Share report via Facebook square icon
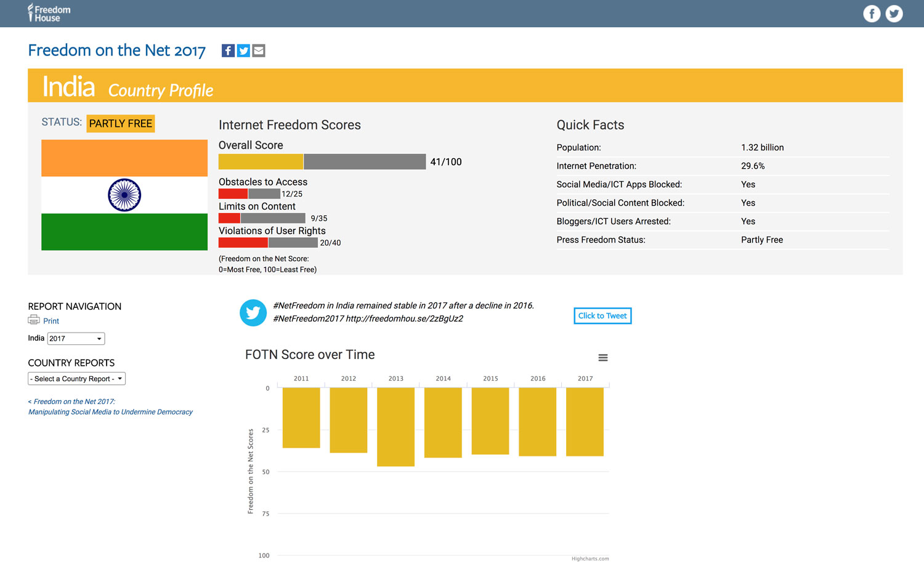The image size is (924, 582). pos(228,51)
